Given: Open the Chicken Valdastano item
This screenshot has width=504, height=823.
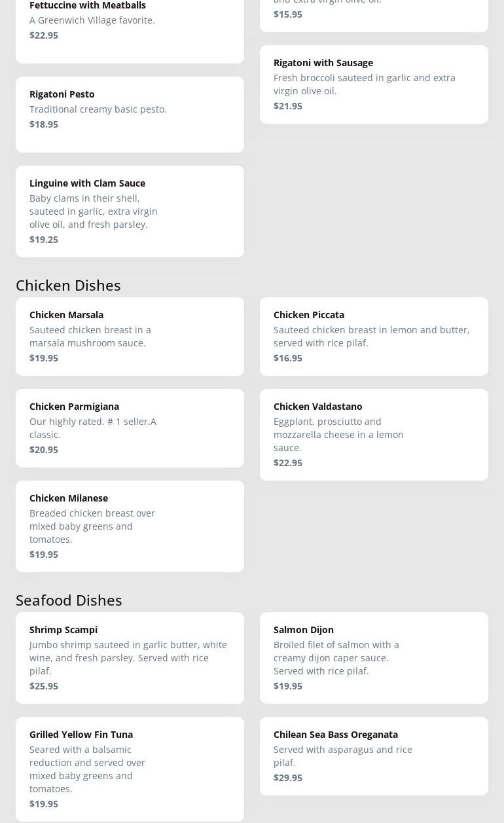Looking at the screenshot, I should [374, 435].
